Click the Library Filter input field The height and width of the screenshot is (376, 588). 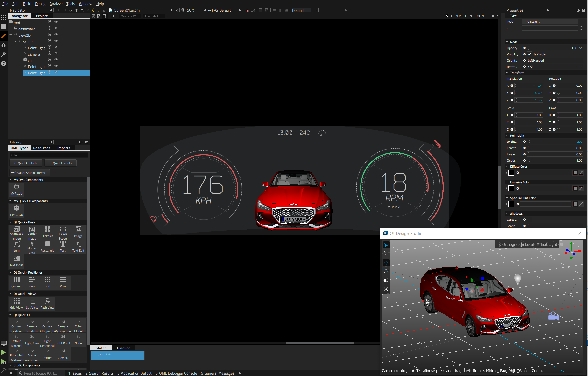click(49, 155)
